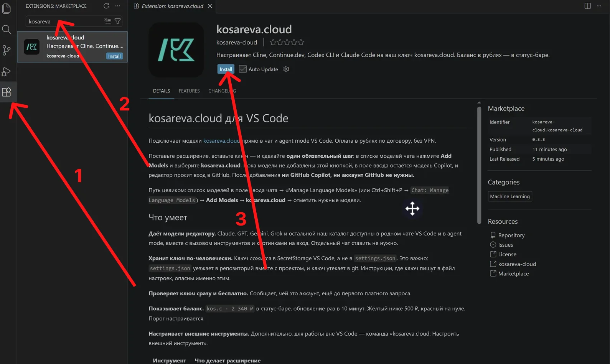
Task: Click the 'Что умеет' heading
Action: (168, 217)
